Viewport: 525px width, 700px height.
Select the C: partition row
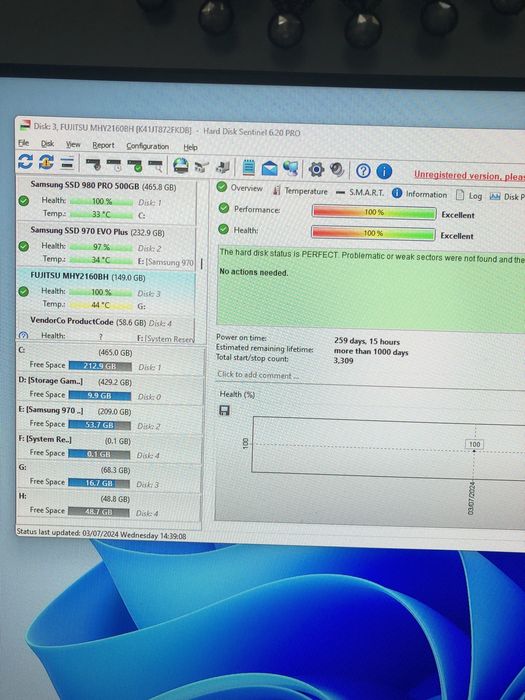tap(110, 359)
